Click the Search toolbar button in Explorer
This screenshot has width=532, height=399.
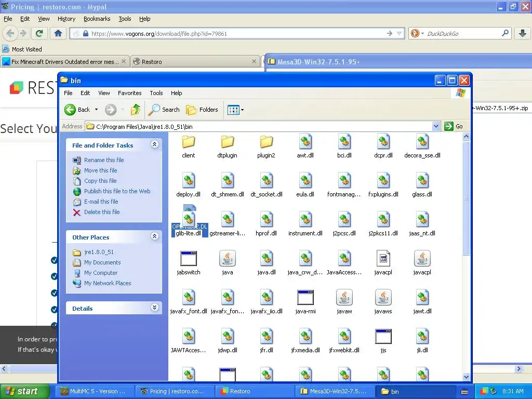[x=164, y=110]
